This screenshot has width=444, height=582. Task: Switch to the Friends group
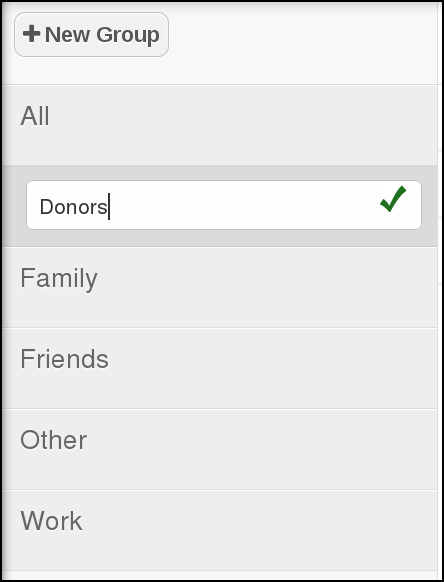click(x=220, y=368)
